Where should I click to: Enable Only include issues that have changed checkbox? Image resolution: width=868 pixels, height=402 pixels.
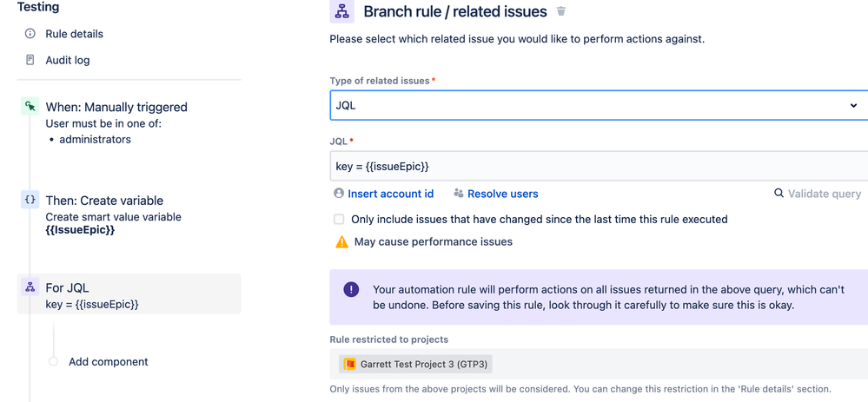[339, 220]
